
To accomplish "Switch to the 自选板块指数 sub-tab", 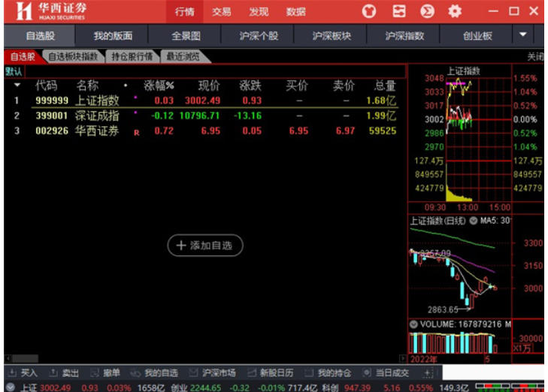I will pos(73,56).
